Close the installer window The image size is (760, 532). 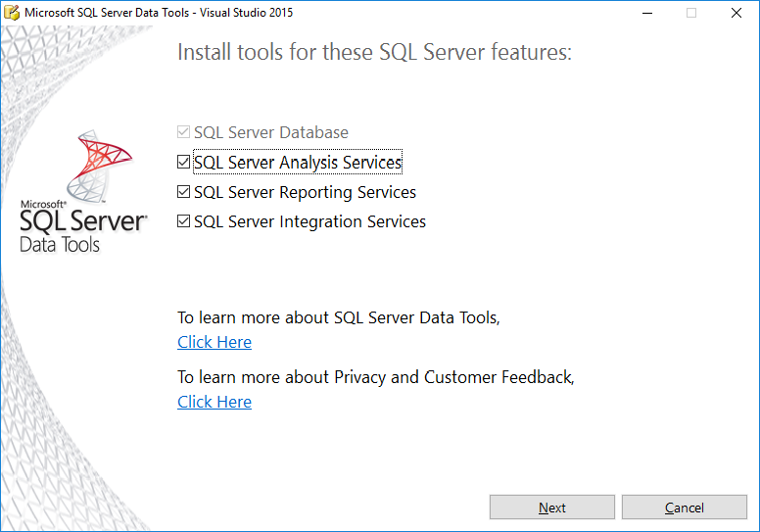coord(736,13)
